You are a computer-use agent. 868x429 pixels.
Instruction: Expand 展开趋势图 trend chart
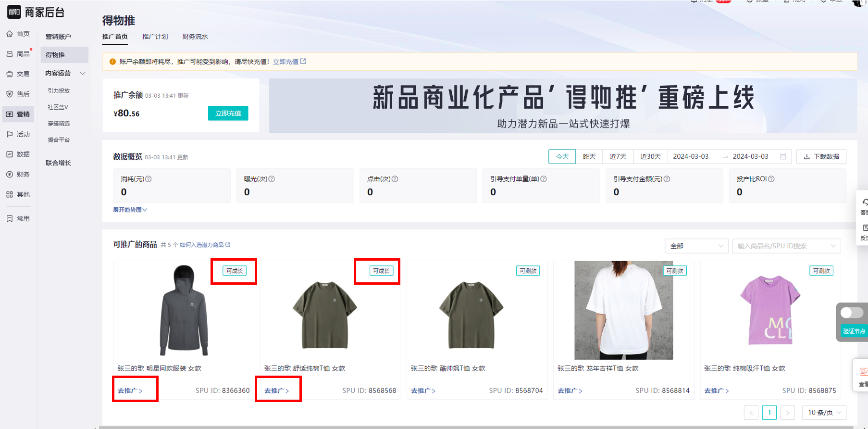click(x=130, y=210)
